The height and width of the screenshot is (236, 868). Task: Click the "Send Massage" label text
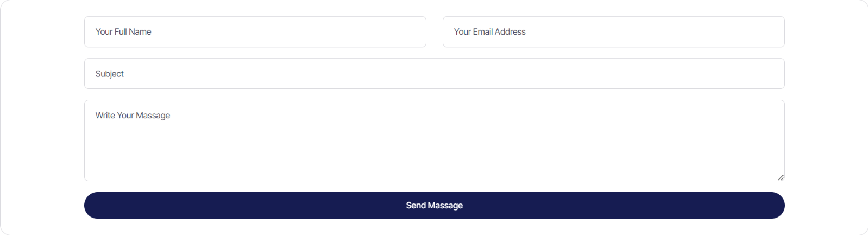coord(434,205)
